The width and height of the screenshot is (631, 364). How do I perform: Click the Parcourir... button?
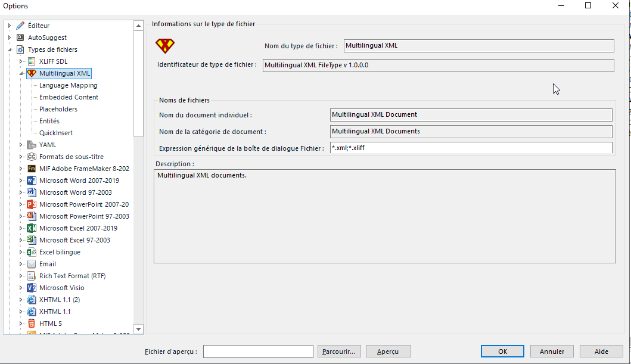click(x=339, y=351)
